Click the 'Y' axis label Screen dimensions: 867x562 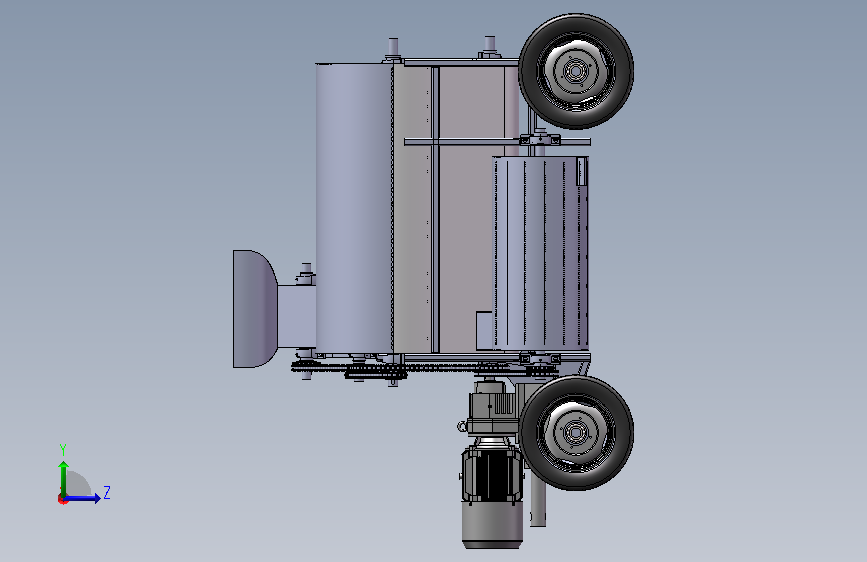point(63,449)
